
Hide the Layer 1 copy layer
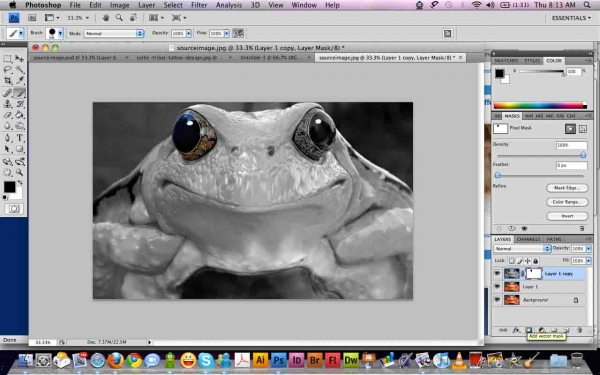click(x=497, y=273)
